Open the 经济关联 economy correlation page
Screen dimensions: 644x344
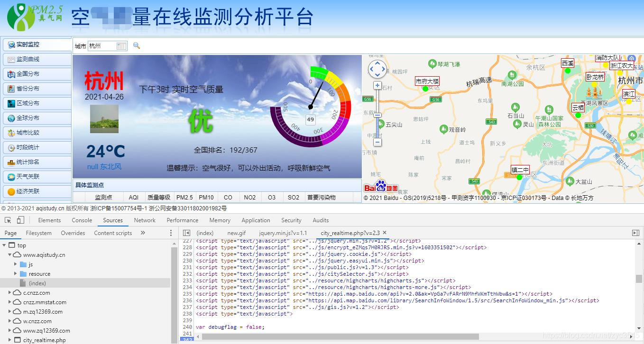[x=37, y=191]
